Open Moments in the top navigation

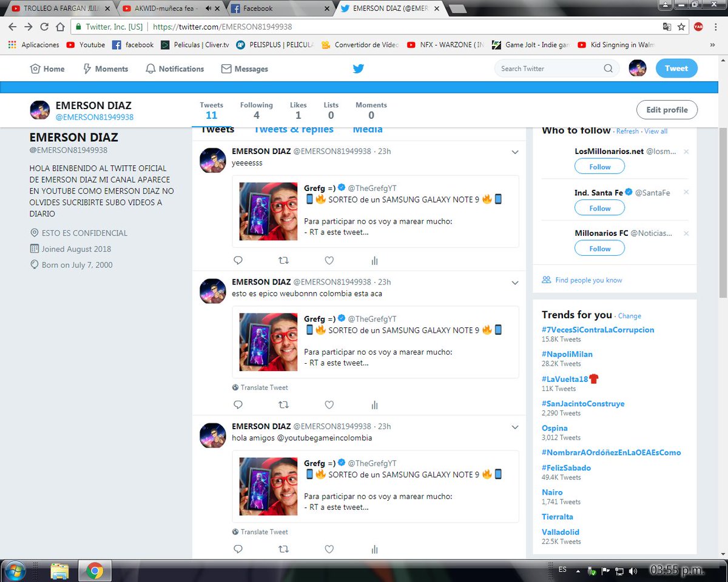[105, 69]
